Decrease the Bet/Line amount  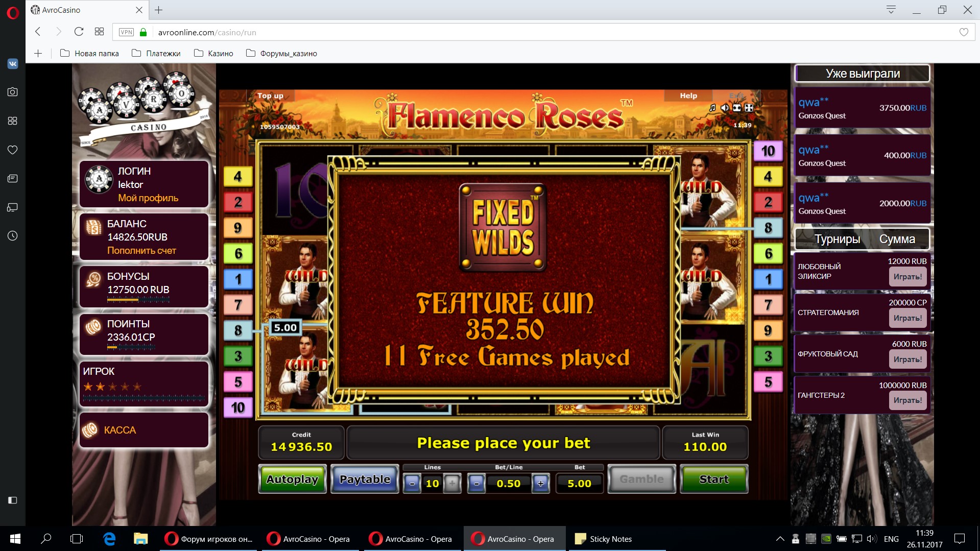click(x=476, y=483)
